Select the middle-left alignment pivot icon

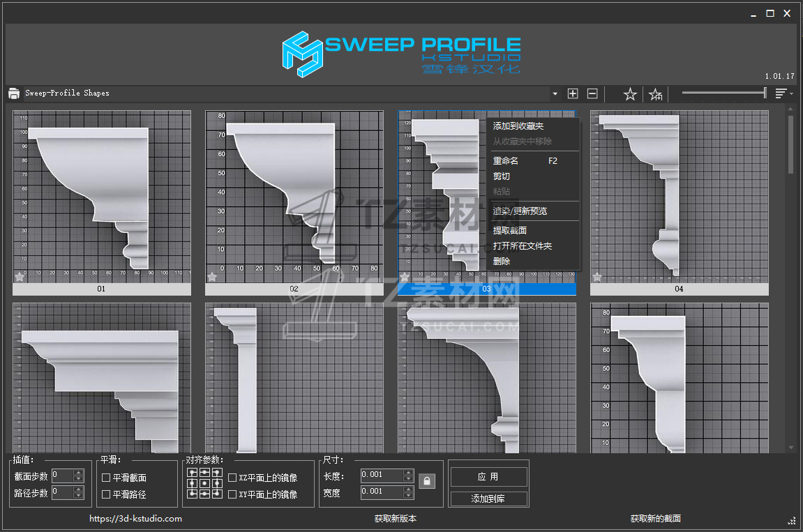click(193, 483)
